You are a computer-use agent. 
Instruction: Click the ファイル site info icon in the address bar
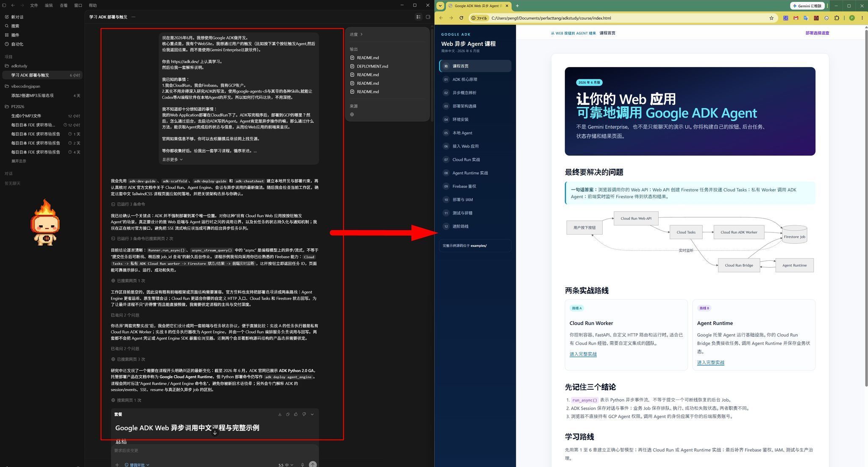pyautogui.click(x=479, y=18)
